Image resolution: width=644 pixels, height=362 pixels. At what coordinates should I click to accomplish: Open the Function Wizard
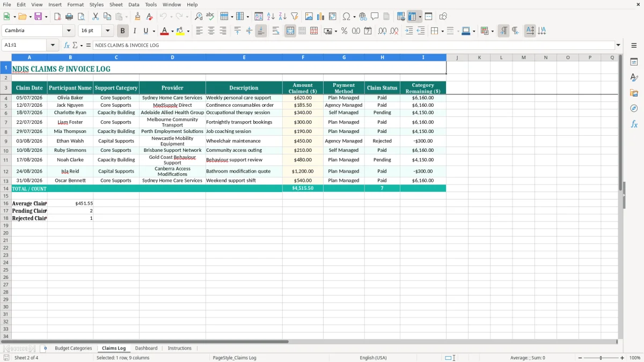(x=67, y=45)
